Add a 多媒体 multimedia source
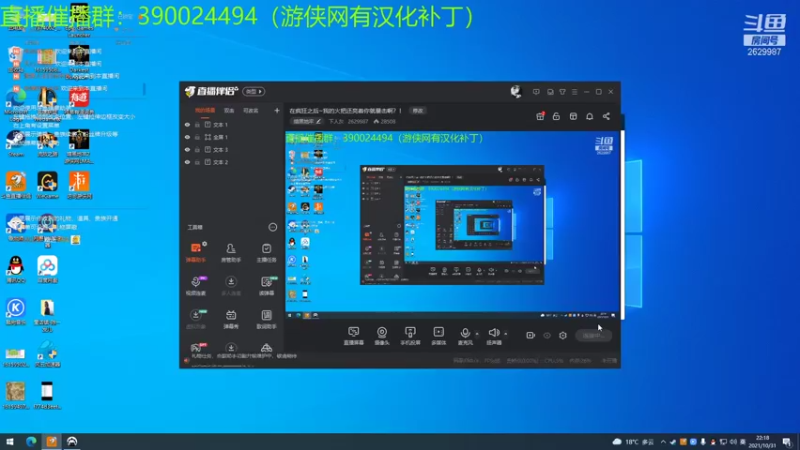 click(x=439, y=336)
